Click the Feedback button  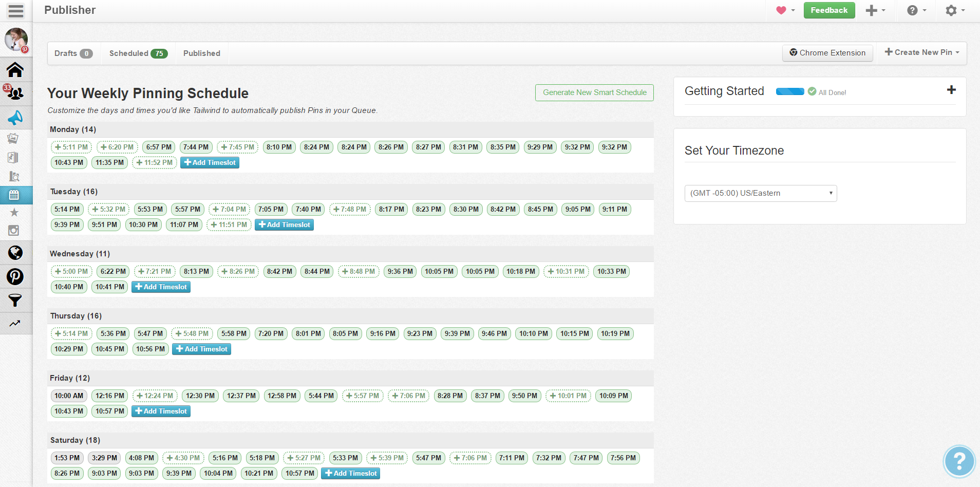(829, 10)
